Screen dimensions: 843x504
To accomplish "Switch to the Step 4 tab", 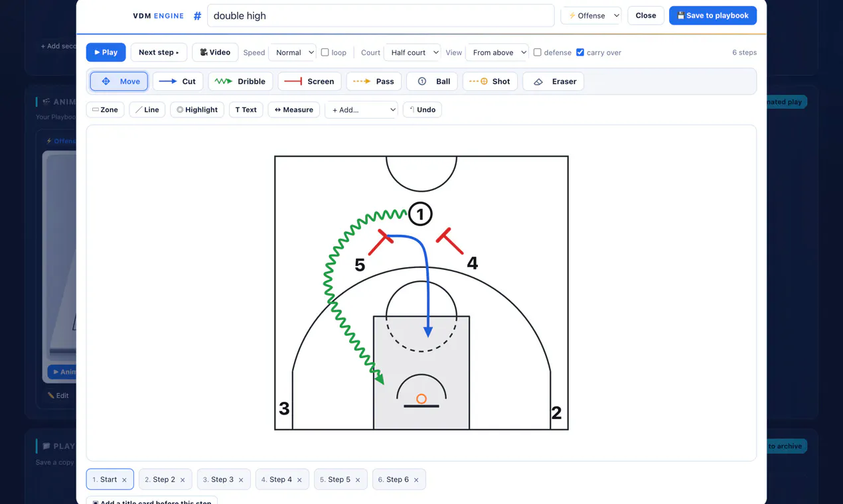I will pos(281,479).
